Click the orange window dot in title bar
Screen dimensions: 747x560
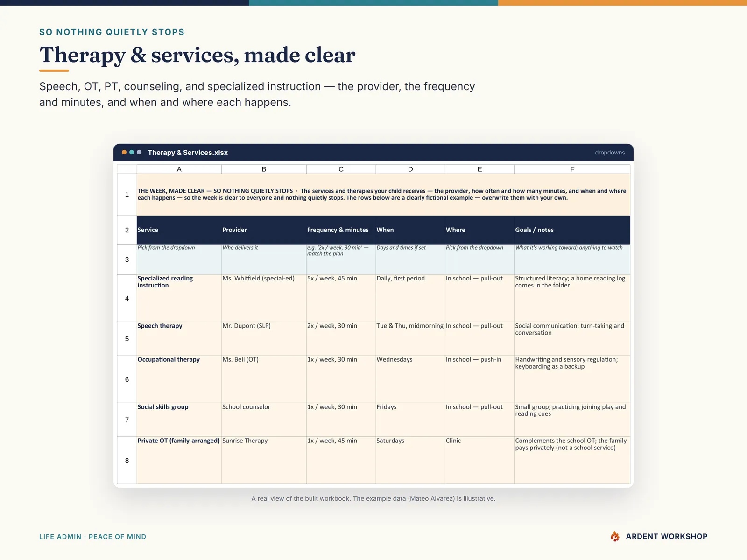[124, 152]
